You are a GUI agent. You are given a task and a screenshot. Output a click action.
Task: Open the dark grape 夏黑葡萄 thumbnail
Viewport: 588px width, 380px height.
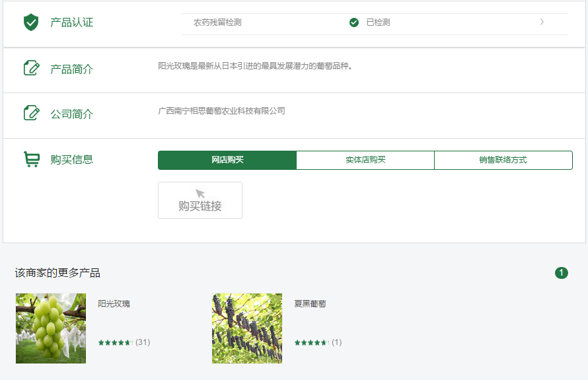point(247,328)
